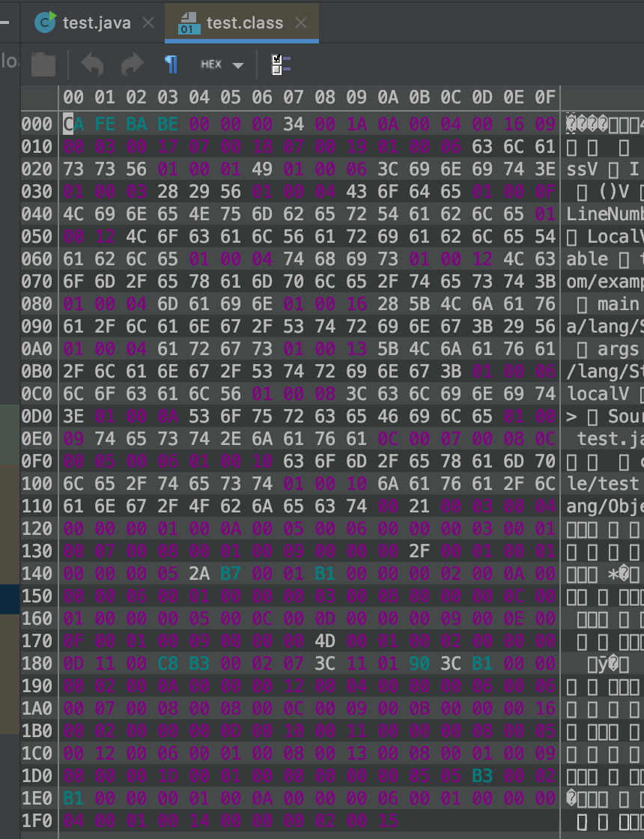Click the test.java class file icon

[x=46, y=23]
